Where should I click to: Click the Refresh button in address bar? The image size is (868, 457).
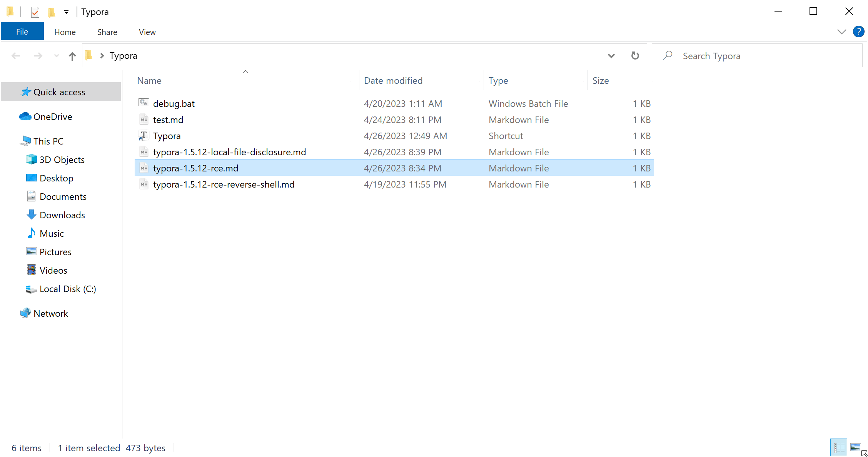coord(635,56)
